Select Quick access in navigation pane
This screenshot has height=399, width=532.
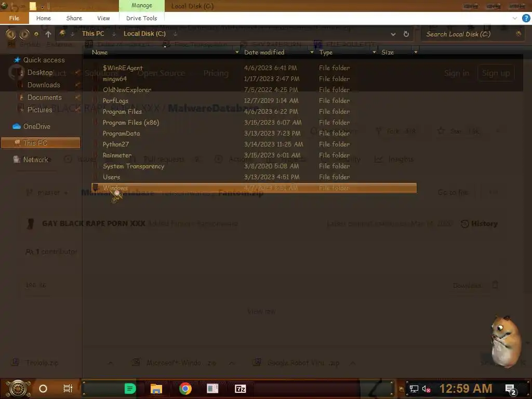click(44, 60)
